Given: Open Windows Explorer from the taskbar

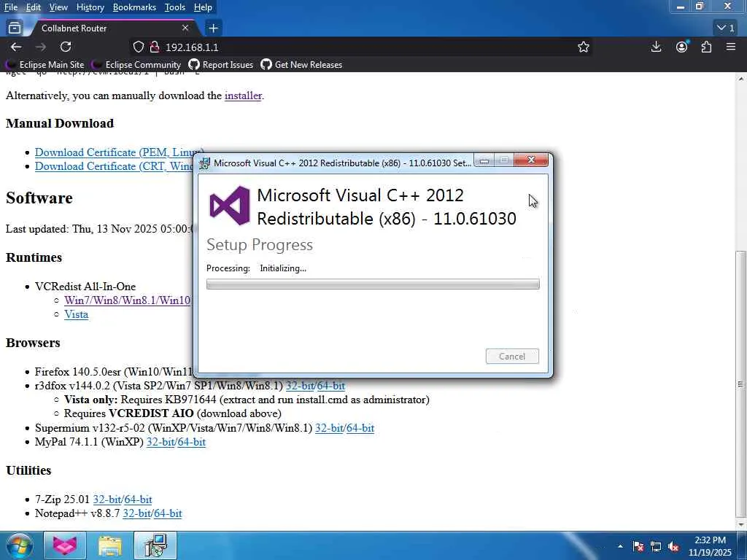Looking at the screenshot, I should point(110,545).
